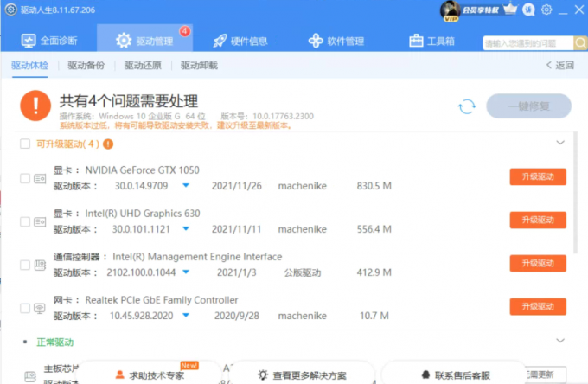Click 升级驱动 for Intel UHD Graphics 630
This screenshot has width=588, height=384.
click(x=538, y=220)
